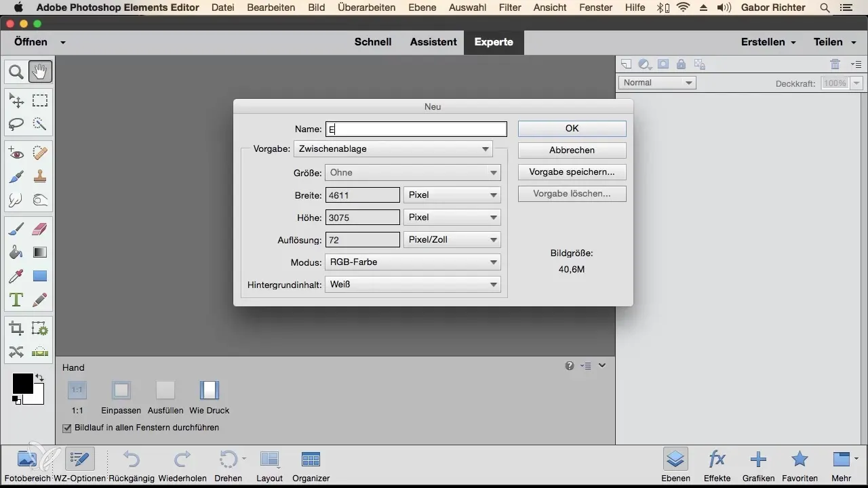Switch to the Schnell mode tab

pyautogui.click(x=373, y=42)
